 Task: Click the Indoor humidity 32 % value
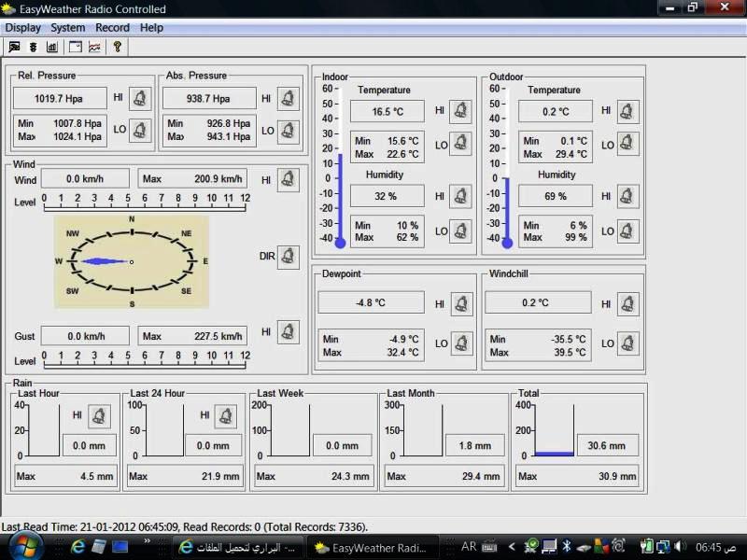(388, 196)
